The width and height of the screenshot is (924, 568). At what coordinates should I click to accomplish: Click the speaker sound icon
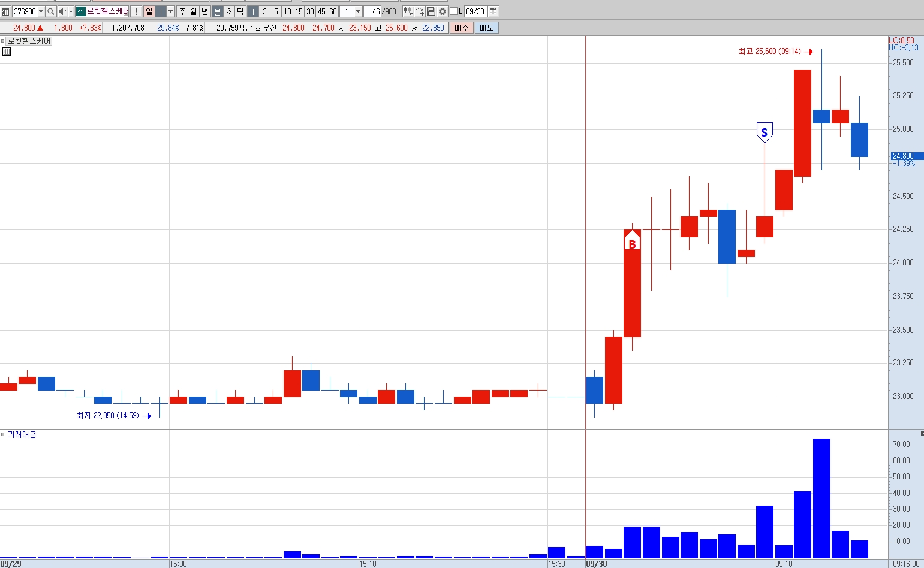[x=62, y=11]
